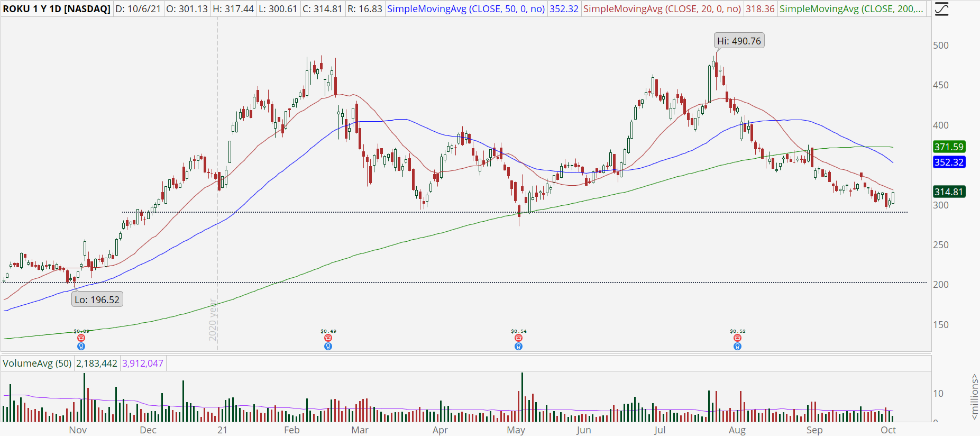980x436 pixels.
Task: Click the Mar label on the time axis
Action: [360, 430]
